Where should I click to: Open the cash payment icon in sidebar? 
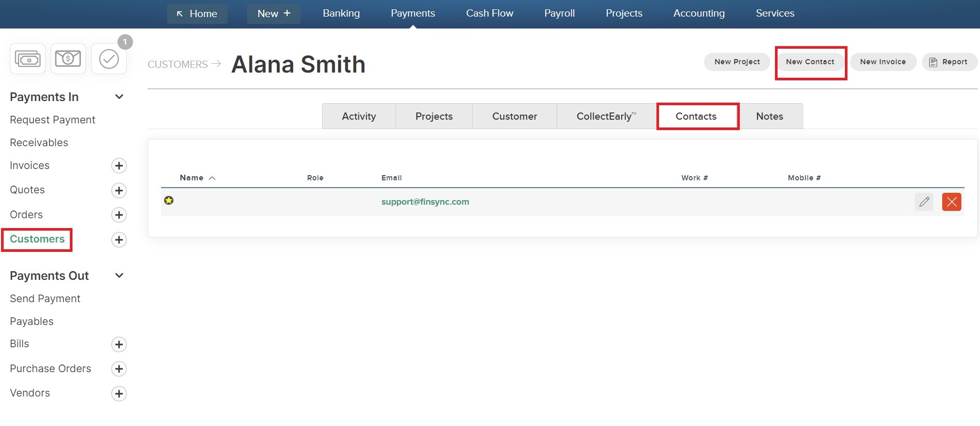27,59
